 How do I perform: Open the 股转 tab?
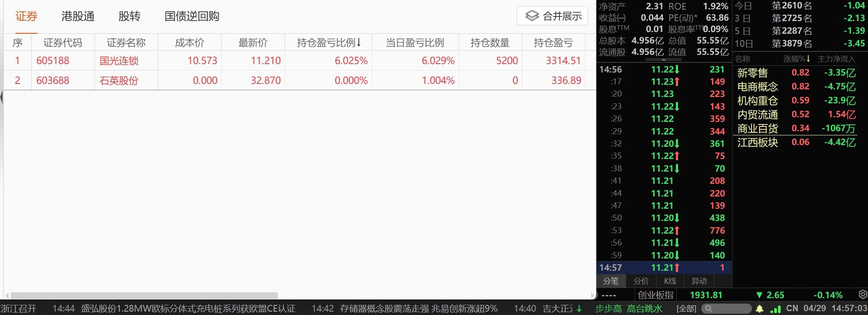point(130,16)
